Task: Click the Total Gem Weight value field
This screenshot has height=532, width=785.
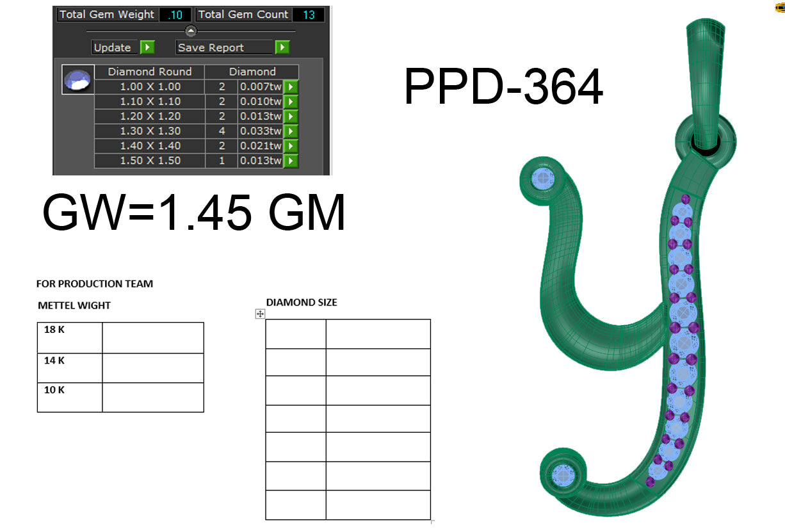Action: [174, 14]
